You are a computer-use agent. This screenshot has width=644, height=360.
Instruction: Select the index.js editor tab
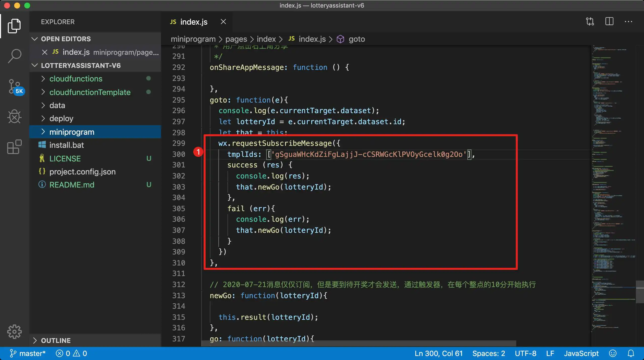(x=194, y=22)
